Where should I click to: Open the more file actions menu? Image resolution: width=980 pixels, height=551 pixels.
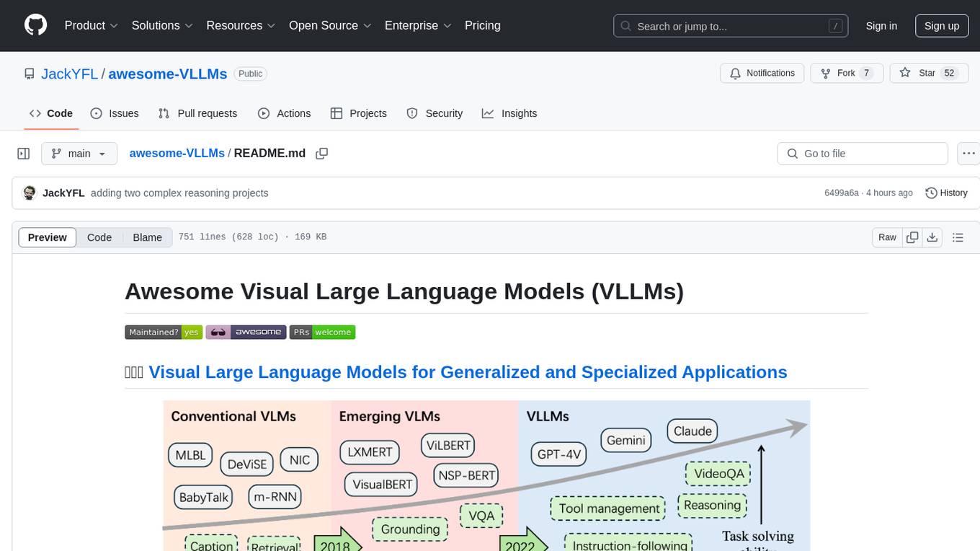pos(968,154)
